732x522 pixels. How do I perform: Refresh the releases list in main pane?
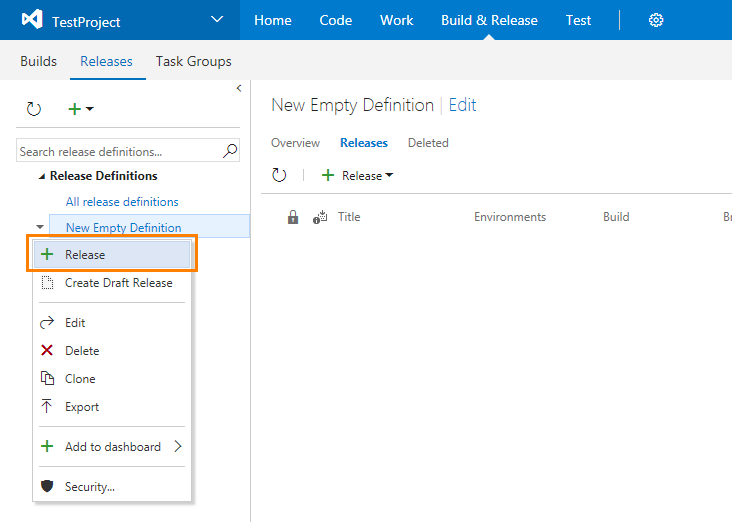click(x=280, y=175)
